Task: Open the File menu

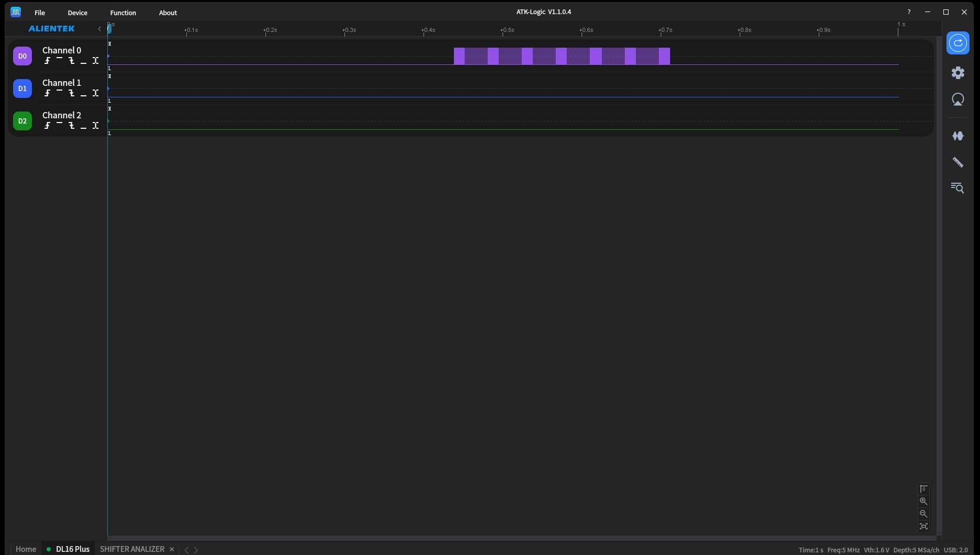Action: coord(40,13)
